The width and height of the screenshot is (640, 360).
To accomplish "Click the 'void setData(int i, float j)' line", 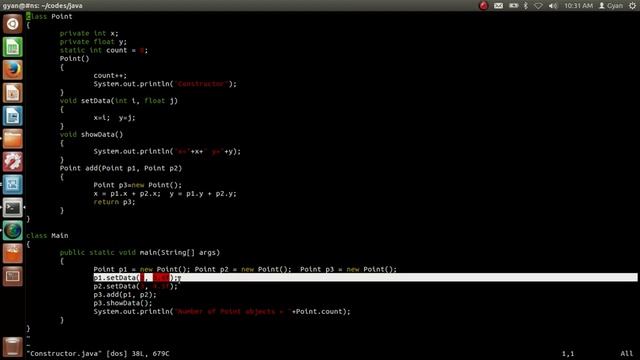I will (x=119, y=101).
